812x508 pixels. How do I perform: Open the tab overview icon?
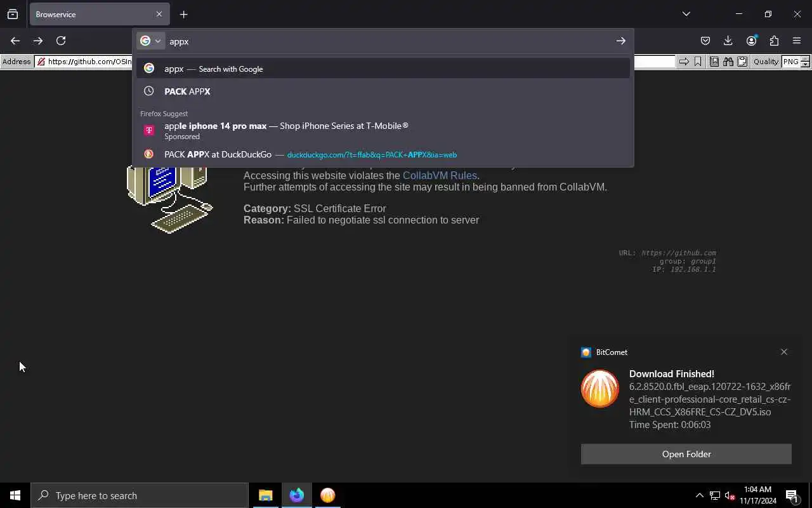tap(13, 14)
